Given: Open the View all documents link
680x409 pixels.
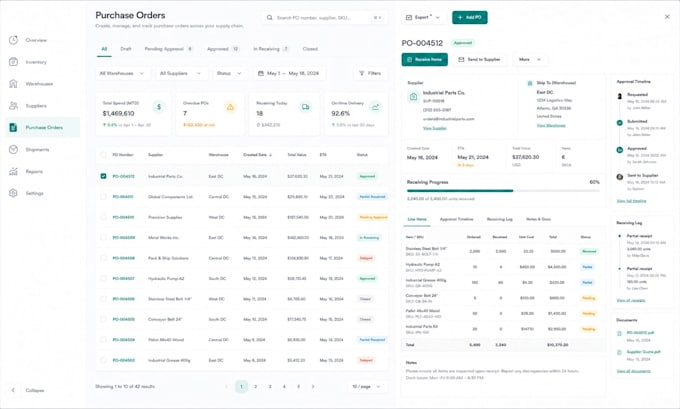Looking at the screenshot, I should (633, 371).
